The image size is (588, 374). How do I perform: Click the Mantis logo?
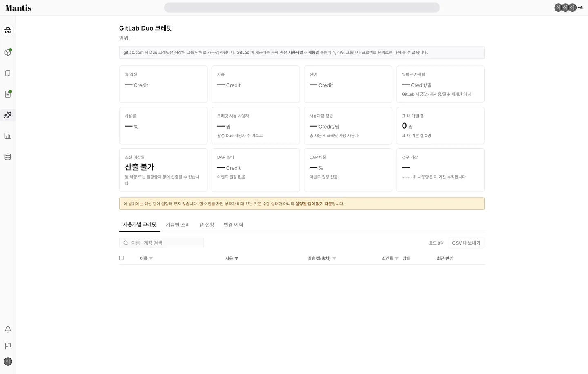(18, 8)
